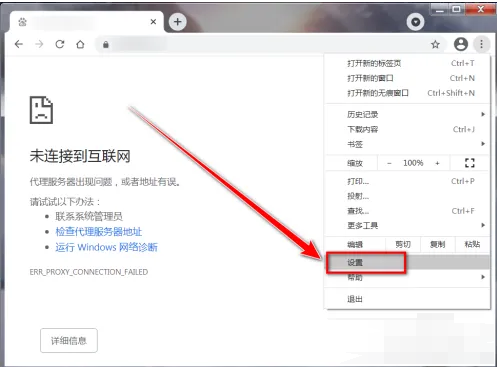Click the sad page error icon
Screen dimensions: 497x367
click(41, 110)
